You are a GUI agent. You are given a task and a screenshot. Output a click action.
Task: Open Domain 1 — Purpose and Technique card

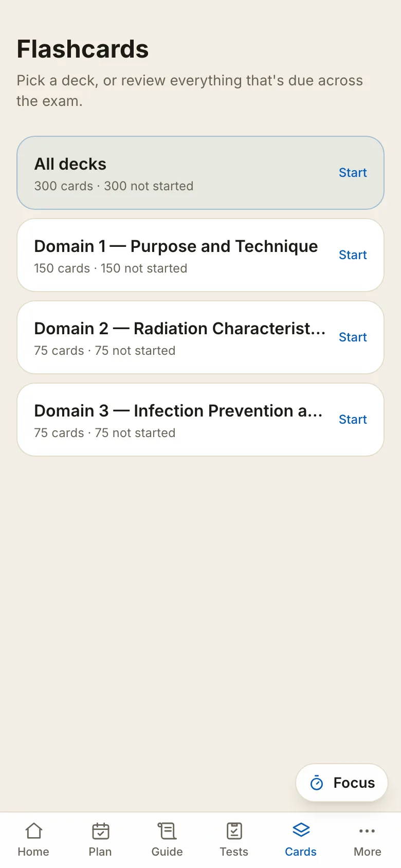(200, 255)
